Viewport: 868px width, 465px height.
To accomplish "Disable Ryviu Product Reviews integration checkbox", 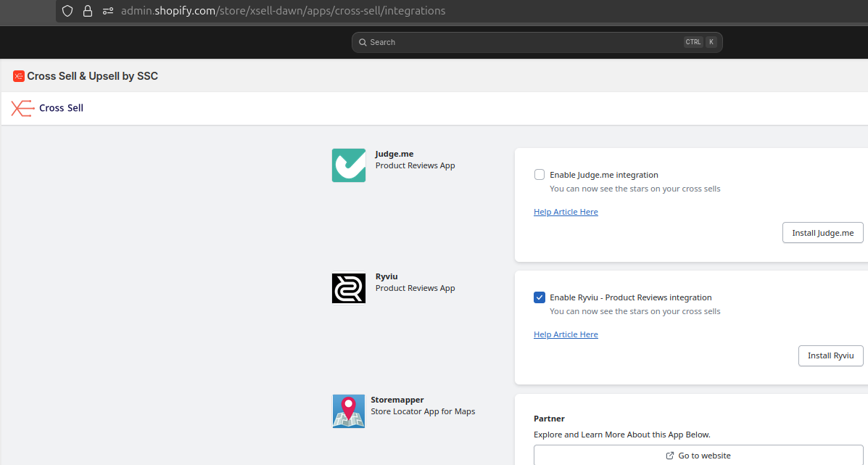I will [540, 297].
